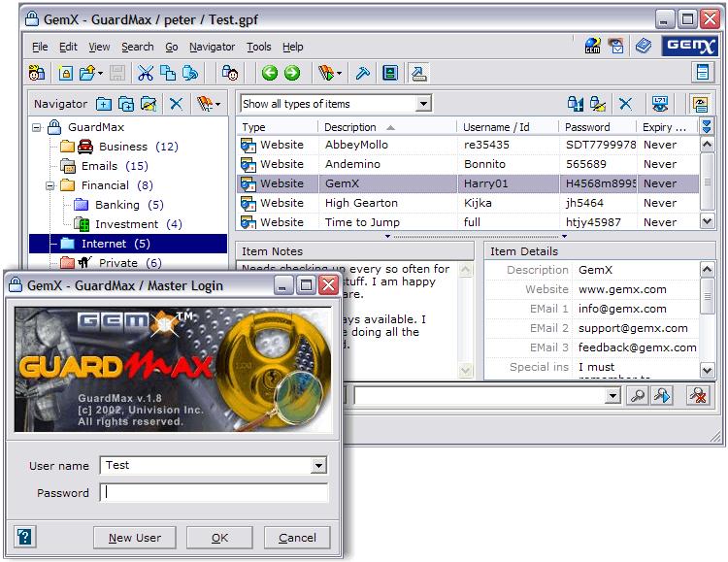
Task: Click the green Back arrow button
Action: 269,74
